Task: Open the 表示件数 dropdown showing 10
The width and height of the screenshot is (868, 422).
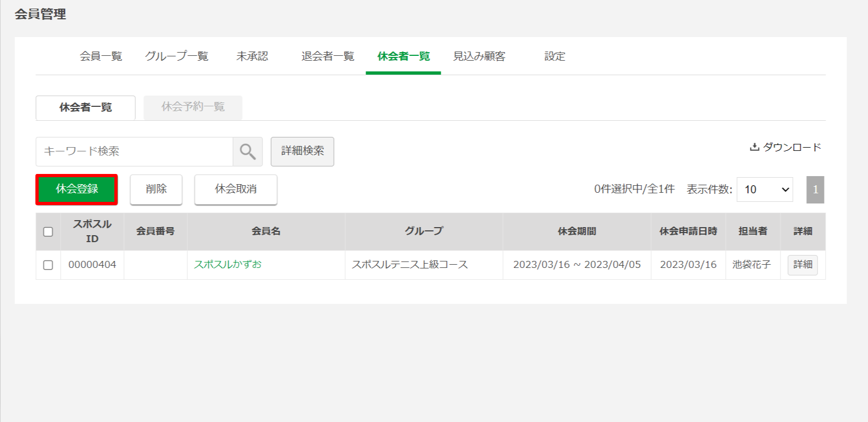Action: point(765,190)
